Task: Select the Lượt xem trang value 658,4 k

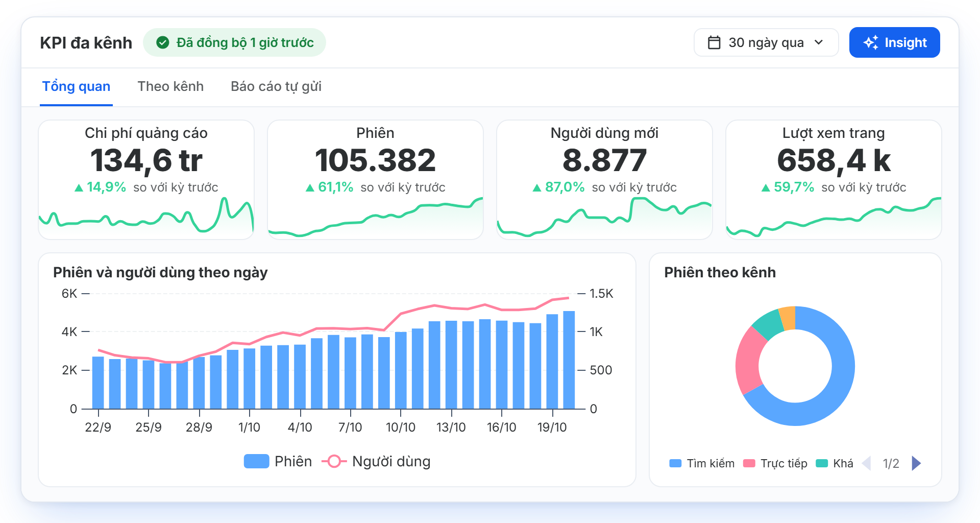Action: (834, 160)
